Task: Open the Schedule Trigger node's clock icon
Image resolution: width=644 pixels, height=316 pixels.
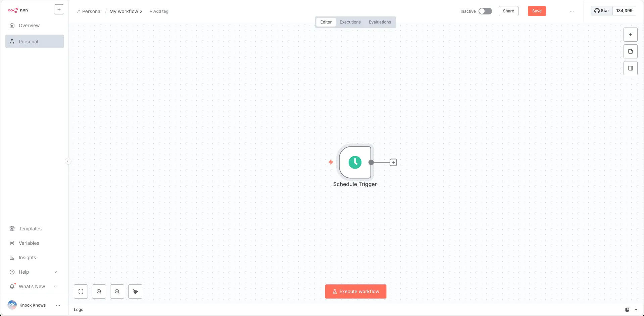Action: tap(355, 162)
